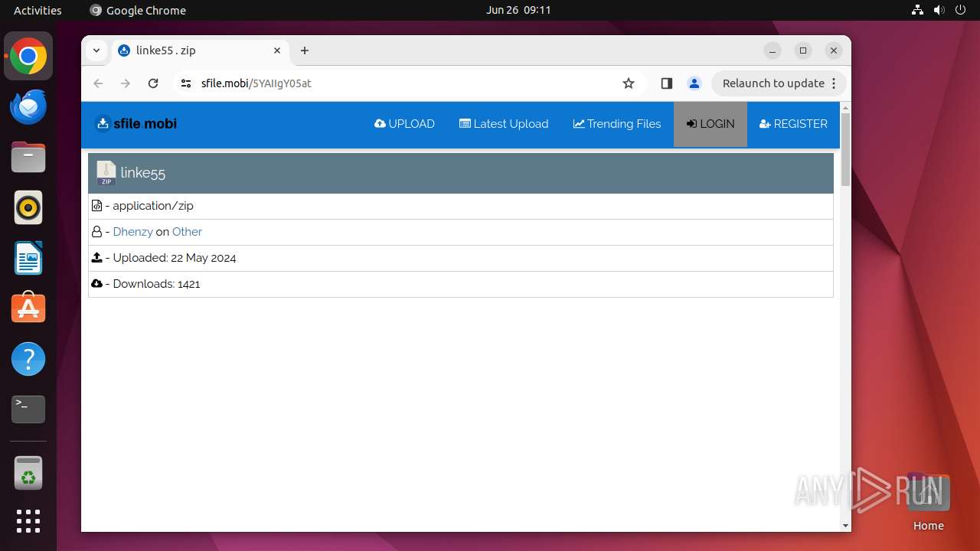Maximize the Chrome window
The image size is (980, 551).
[803, 51]
